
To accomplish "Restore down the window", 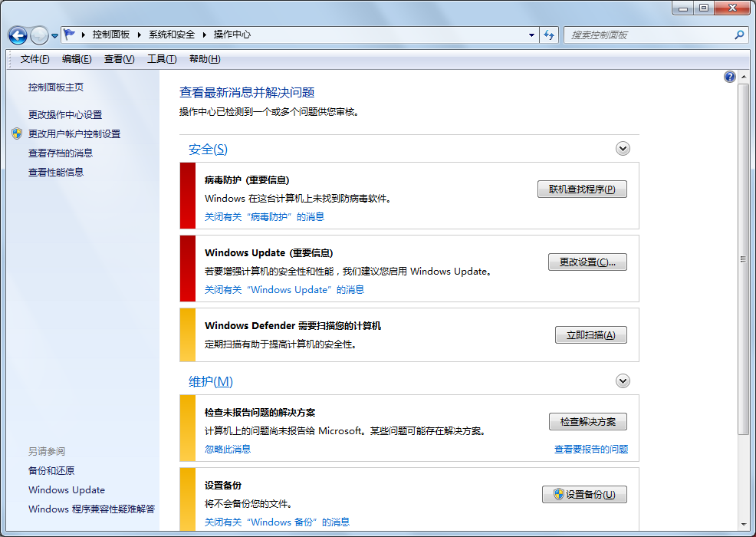I will point(704,8).
